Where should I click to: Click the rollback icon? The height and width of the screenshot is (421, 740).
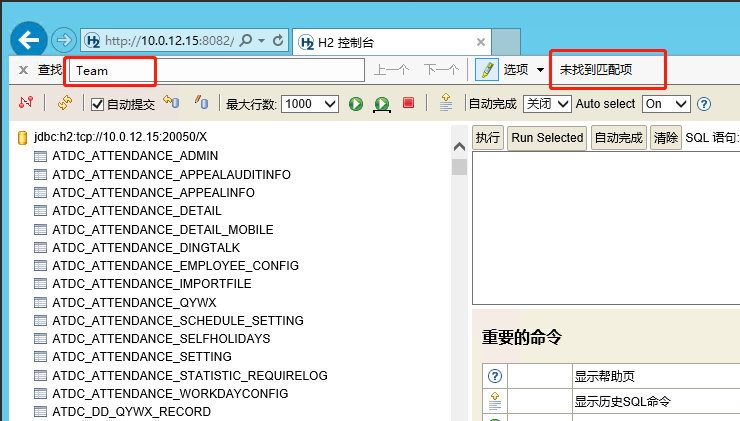(x=171, y=101)
